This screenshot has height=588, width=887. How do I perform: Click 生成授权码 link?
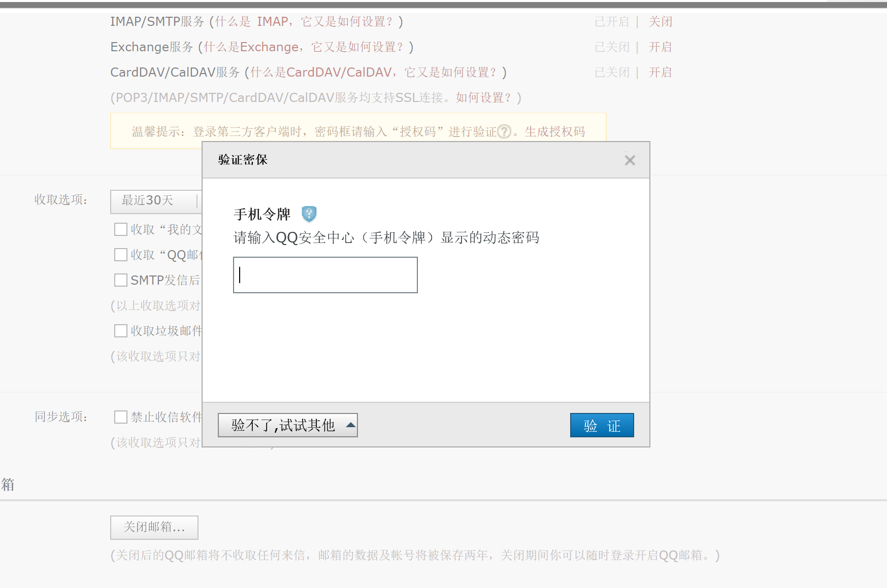(555, 132)
